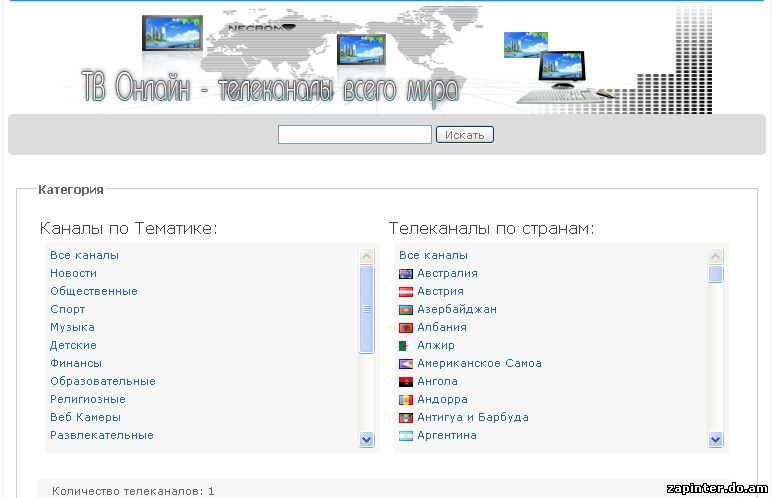This screenshot has height=498, width=773.
Task: Select country Азербайджан
Action: click(457, 309)
